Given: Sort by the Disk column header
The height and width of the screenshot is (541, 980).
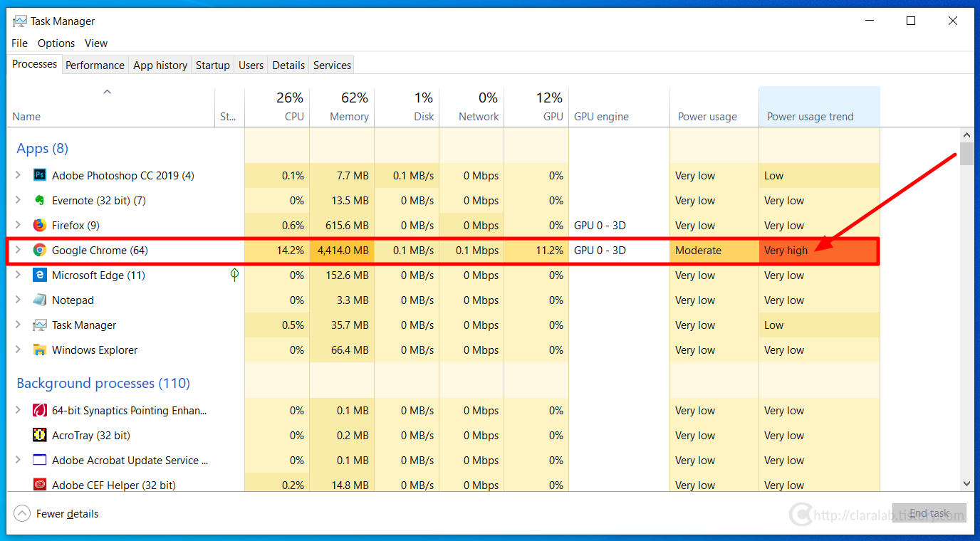Looking at the screenshot, I should (407, 107).
